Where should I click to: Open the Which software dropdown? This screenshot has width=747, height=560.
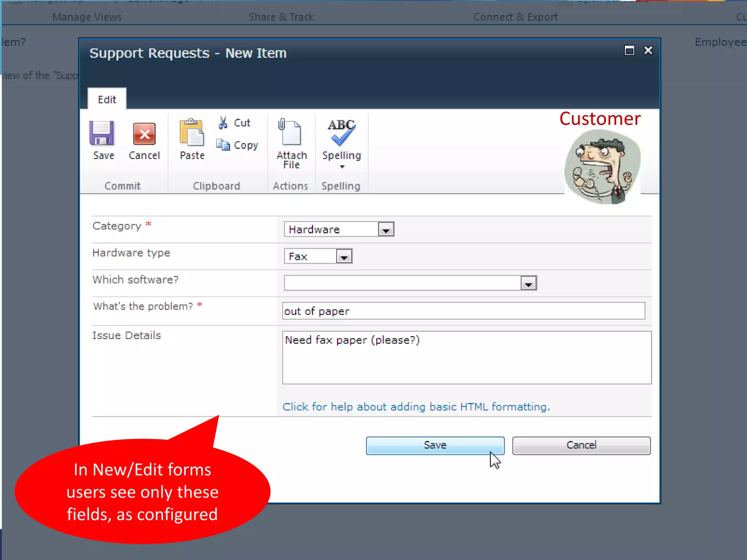[410, 283]
